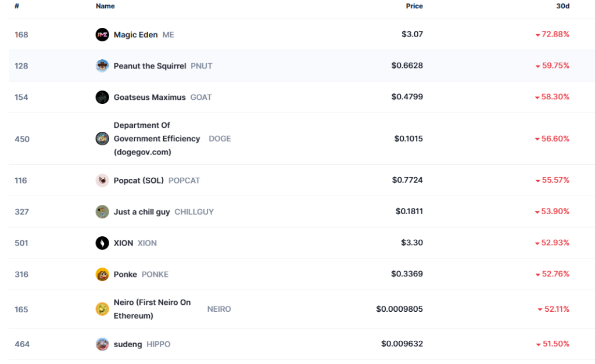Click the Goatseus Maximus coin icon
This screenshot has width=595, height=364.
tap(102, 97)
